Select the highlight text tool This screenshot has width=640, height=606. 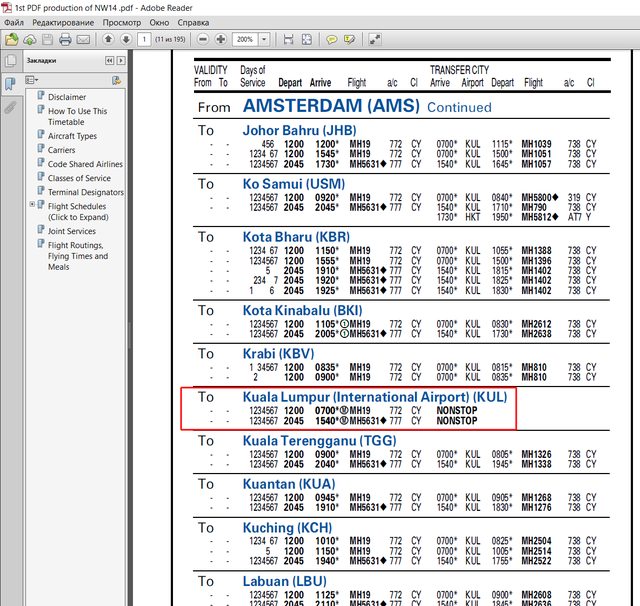[x=349, y=40]
